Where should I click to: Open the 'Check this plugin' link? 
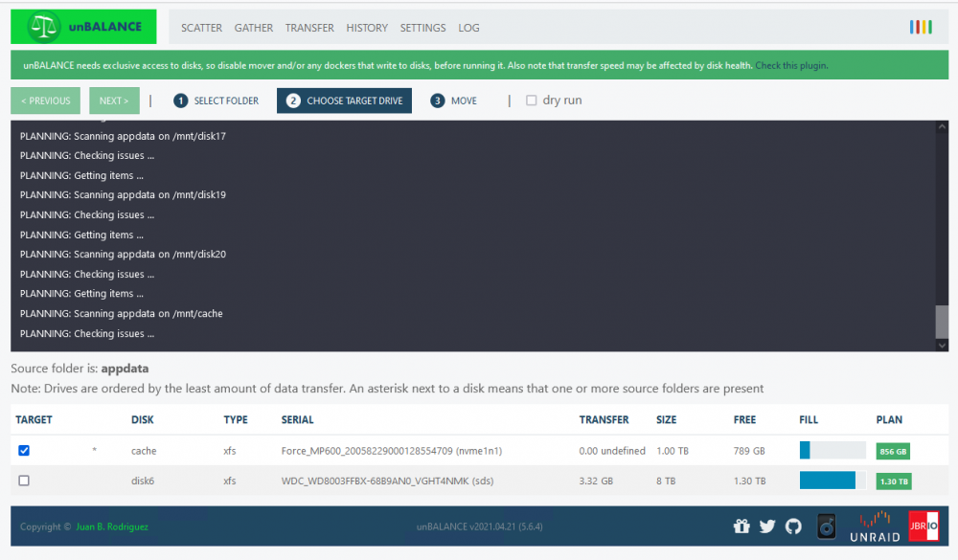[x=791, y=65]
